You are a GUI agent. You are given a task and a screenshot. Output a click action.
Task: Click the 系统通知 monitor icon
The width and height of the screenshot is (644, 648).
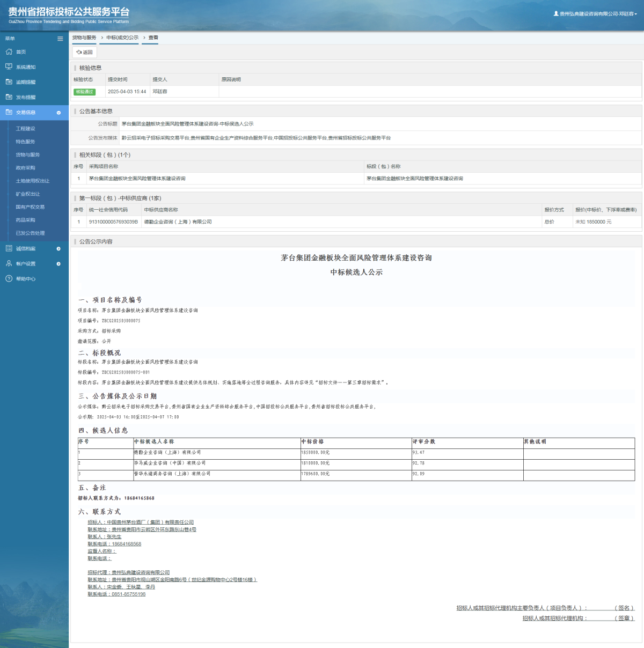pos(9,67)
